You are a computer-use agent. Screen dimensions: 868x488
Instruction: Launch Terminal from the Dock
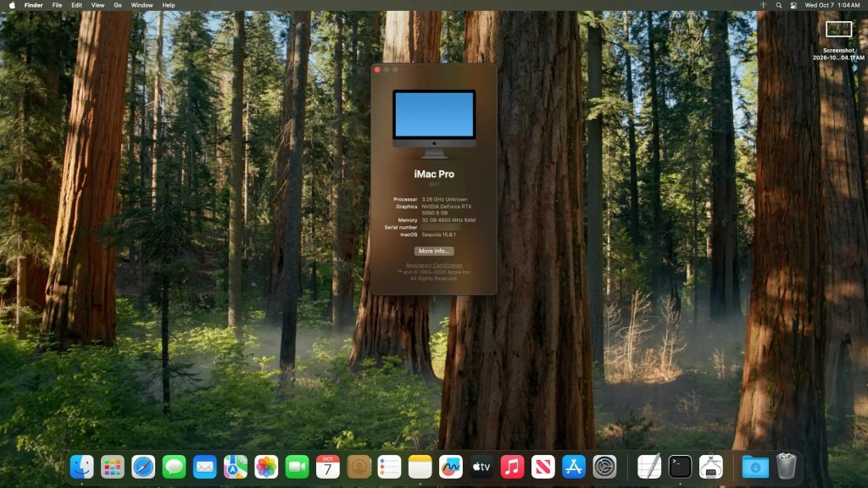680,467
